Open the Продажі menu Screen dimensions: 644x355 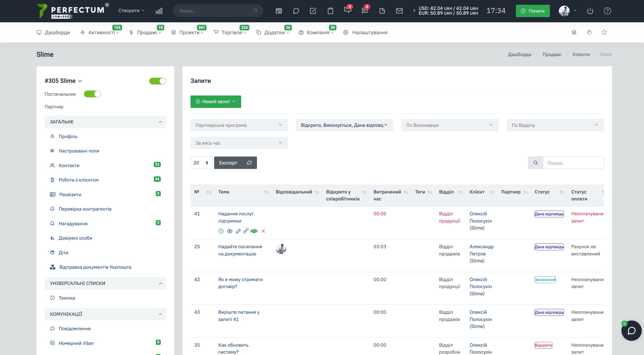tap(145, 32)
